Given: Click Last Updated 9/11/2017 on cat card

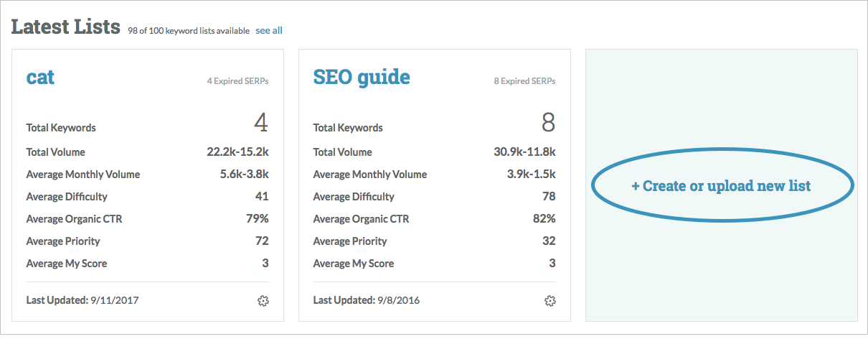Looking at the screenshot, I should coord(82,300).
